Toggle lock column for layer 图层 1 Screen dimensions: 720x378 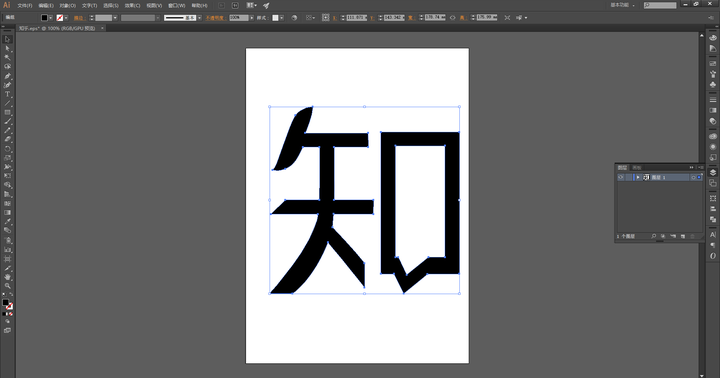629,177
